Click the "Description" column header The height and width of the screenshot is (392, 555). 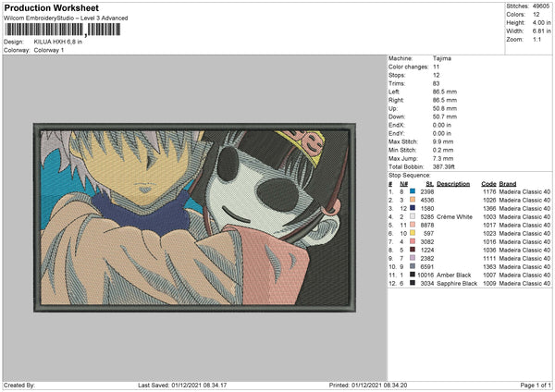453,184
